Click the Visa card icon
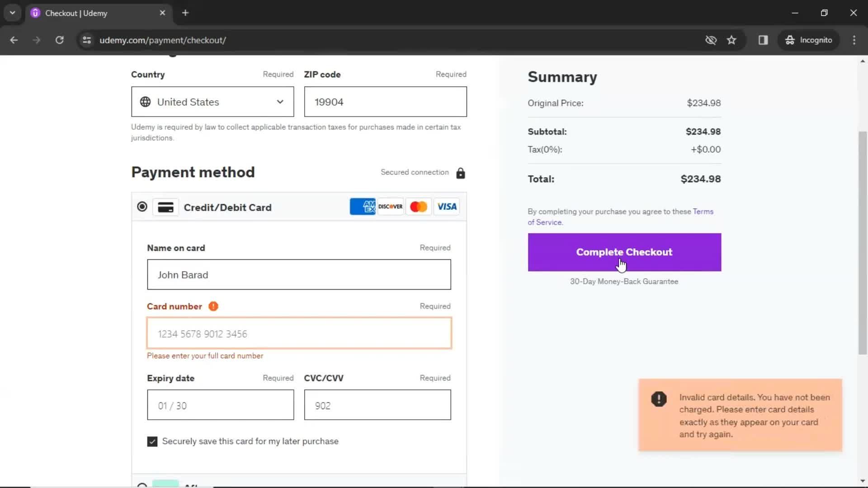 447,206
